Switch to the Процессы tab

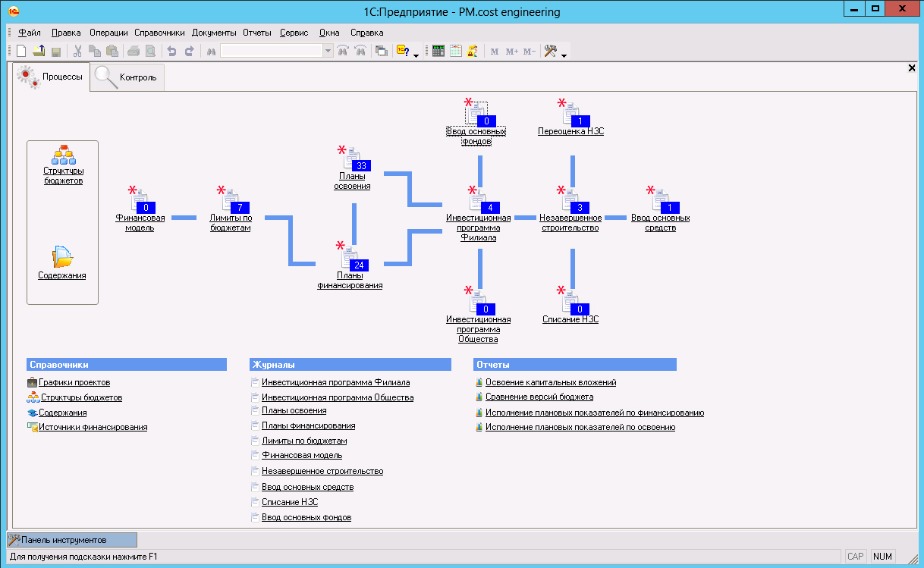[x=51, y=77]
